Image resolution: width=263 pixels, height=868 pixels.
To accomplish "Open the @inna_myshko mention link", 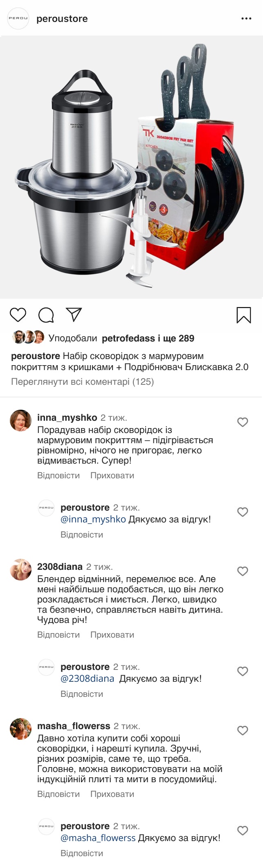I will tap(93, 520).
